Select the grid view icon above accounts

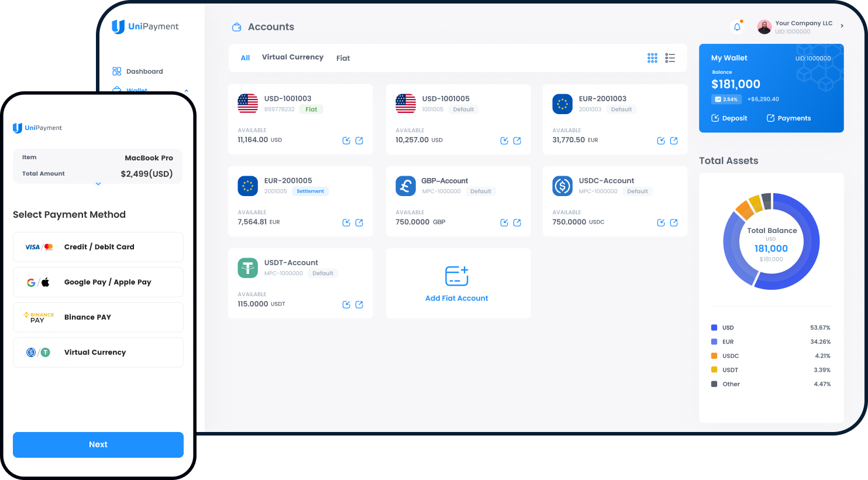(x=652, y=58)
